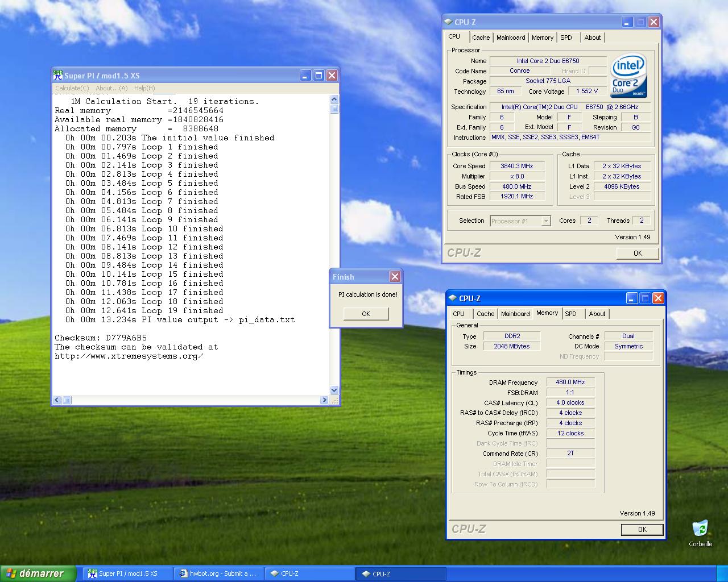Click the Bus Speed 480.0 MHz field
Viewport: 728px width, 582px height.
517,186
